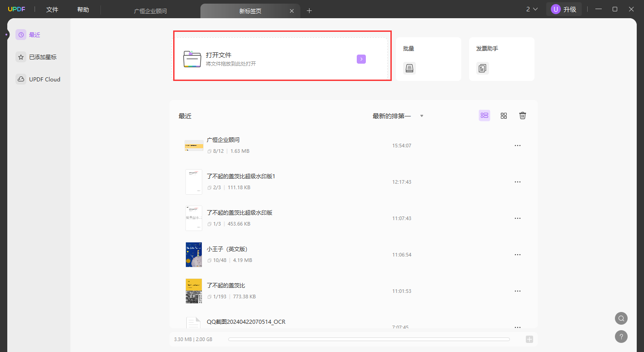Click the search icon at bottom right
The image size is (644, 352).
click(x=621, y=318)
